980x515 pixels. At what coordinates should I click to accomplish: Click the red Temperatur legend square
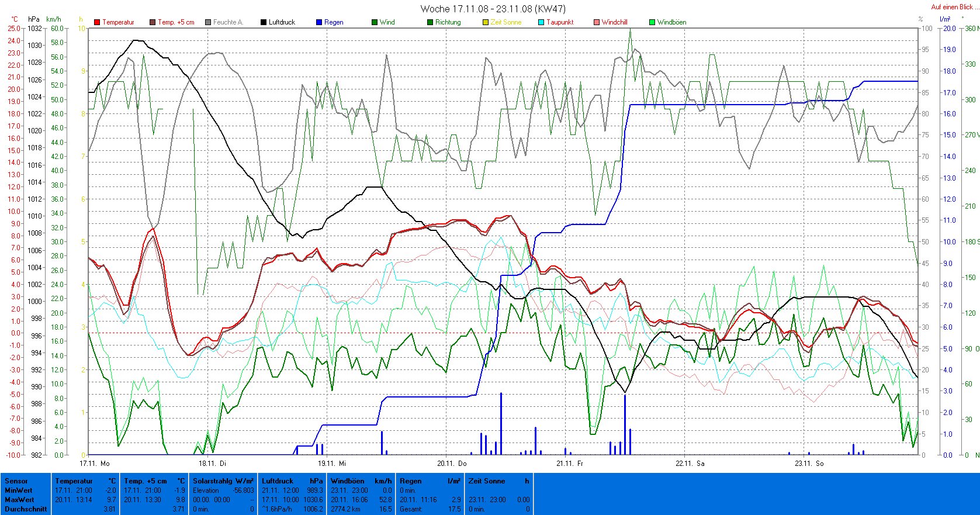(97, 22)
